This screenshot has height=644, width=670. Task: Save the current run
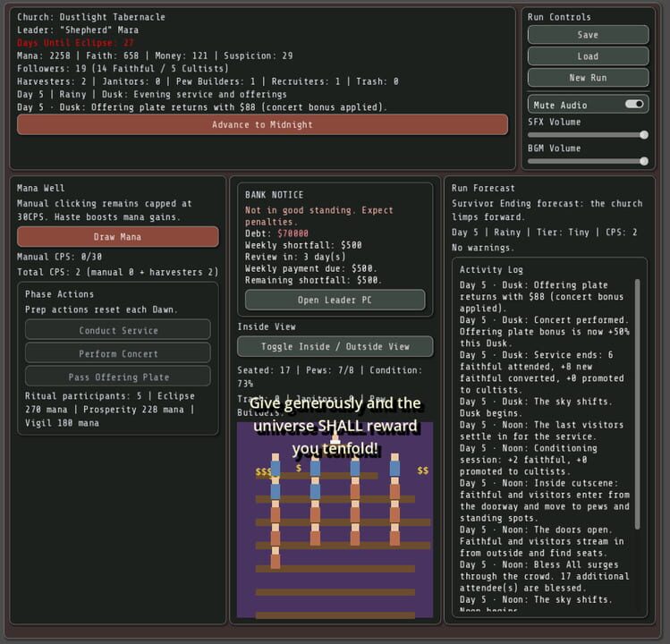point(588,35)
